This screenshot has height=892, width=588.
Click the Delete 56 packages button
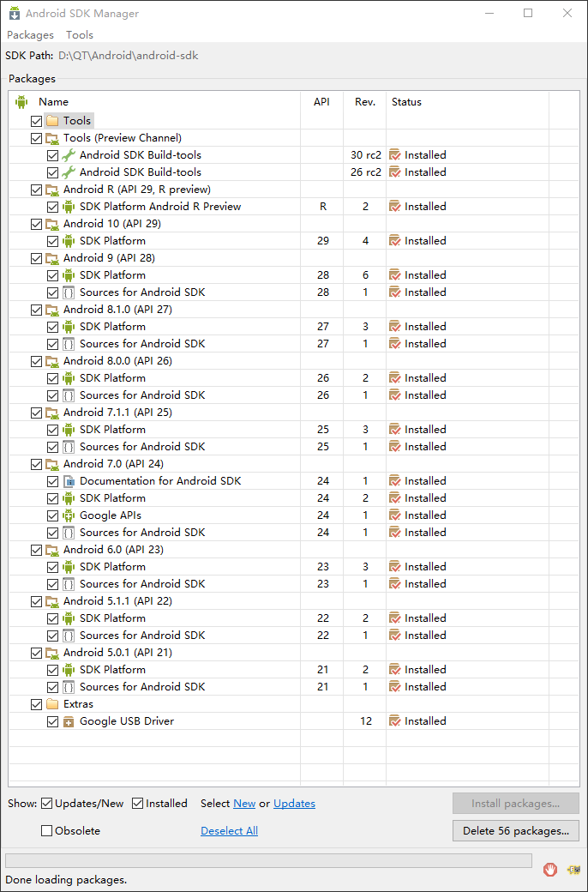click(x=516, y=830)
